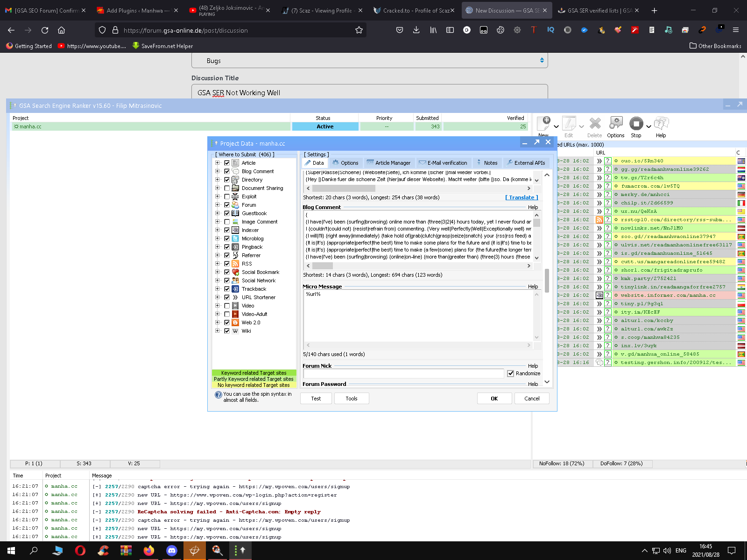The height and width of the screenshot is (560, 747).
Task: Click the browser reload icon
Action: pos(45,30)
